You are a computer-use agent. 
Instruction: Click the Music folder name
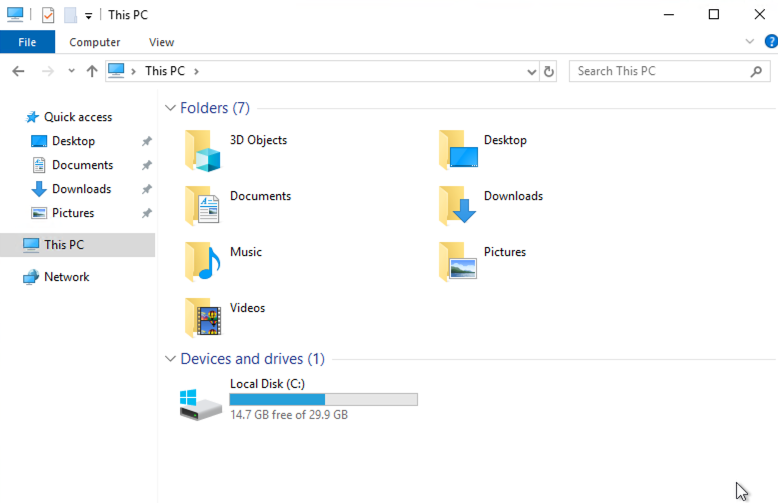coord(246,252)
